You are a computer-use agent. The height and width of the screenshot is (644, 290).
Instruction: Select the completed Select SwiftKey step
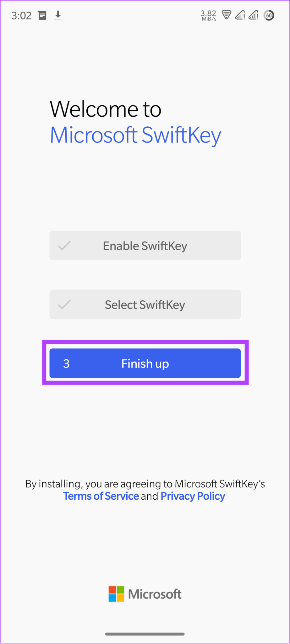(145, 304)
